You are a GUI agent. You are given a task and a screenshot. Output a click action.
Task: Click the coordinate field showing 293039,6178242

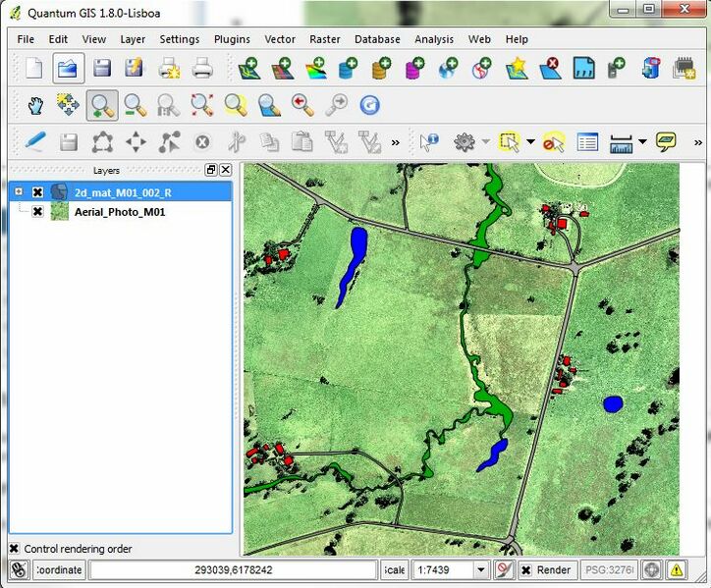(234, 570)
